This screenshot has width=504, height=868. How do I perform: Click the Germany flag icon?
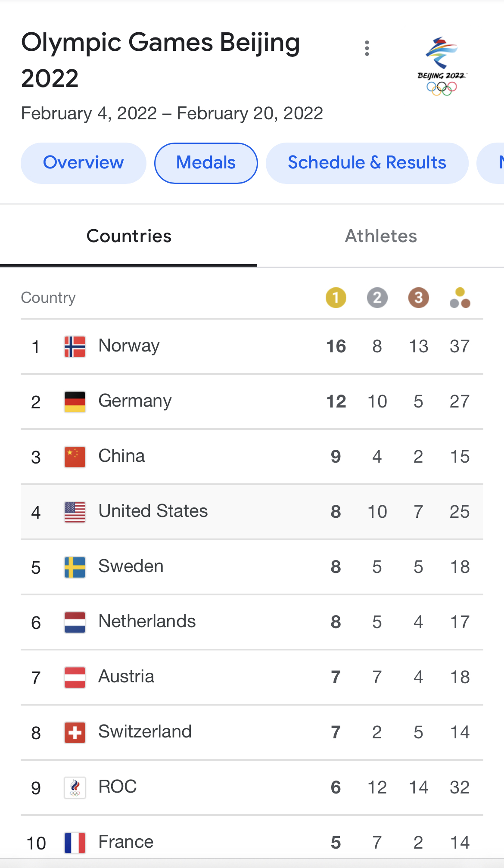[75, 402]
